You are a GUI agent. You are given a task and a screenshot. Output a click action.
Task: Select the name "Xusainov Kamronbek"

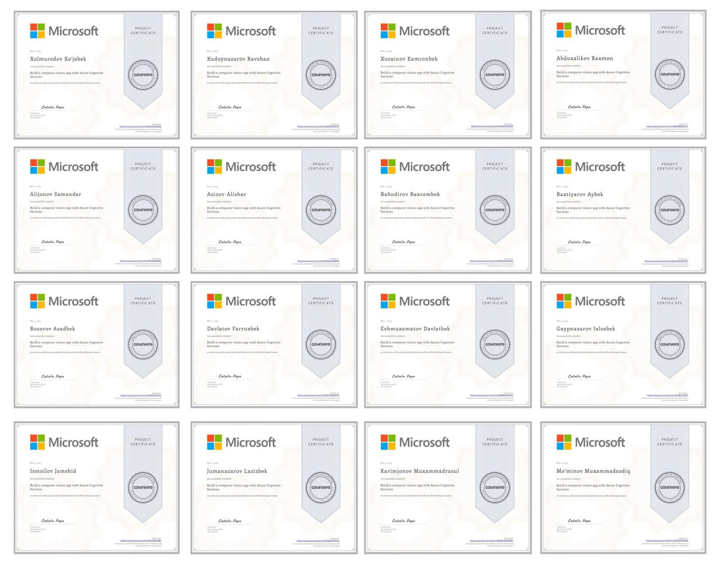(409, 59)
